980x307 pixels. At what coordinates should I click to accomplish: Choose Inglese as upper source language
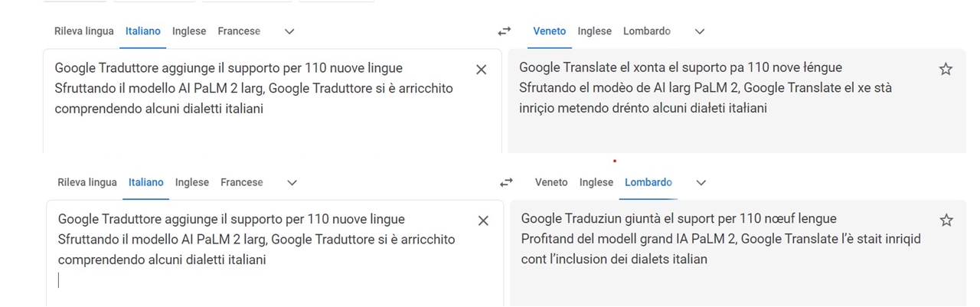[x=189, y=31]
